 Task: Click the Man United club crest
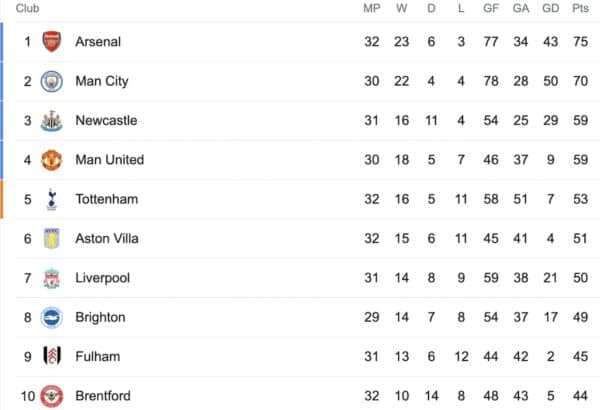point(52,160)
